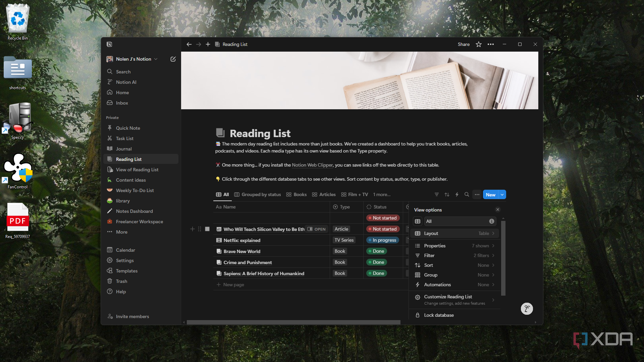The height and width of the screenshot is (362, 644).
Task: Open Calendar from the sidebar
Action: (x=141, y=250)
